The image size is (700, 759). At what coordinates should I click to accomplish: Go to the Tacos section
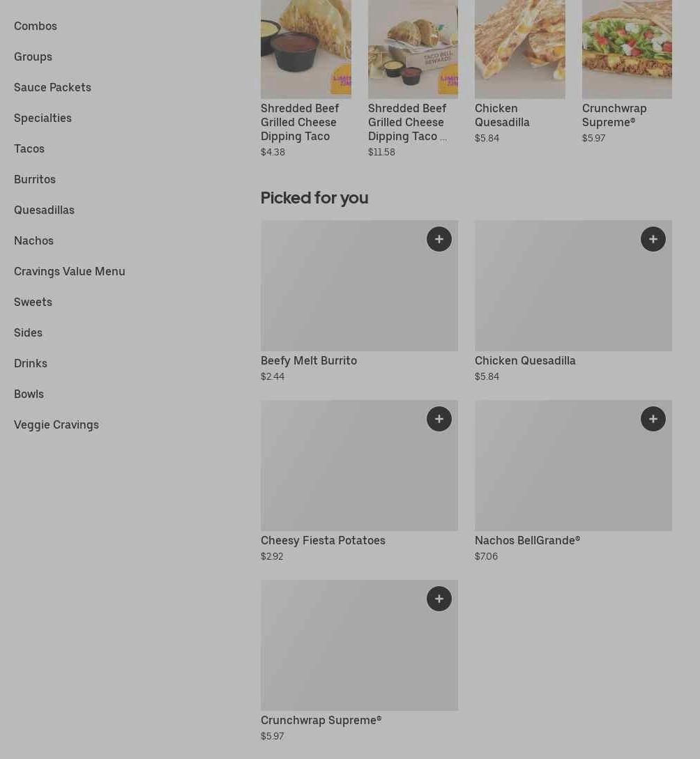point(29,148)
